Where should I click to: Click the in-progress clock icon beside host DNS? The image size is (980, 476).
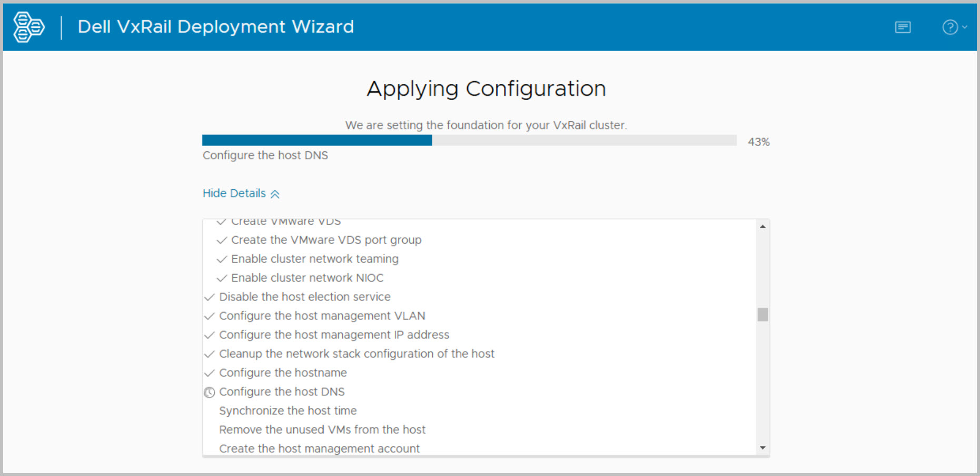click(210, 392)
